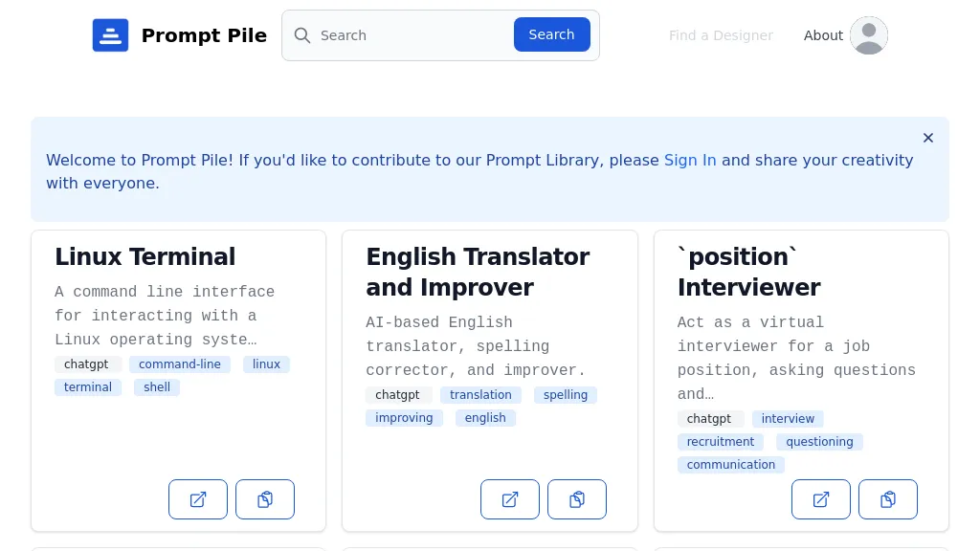Choose the recruitment tag

tap(721, 442)
